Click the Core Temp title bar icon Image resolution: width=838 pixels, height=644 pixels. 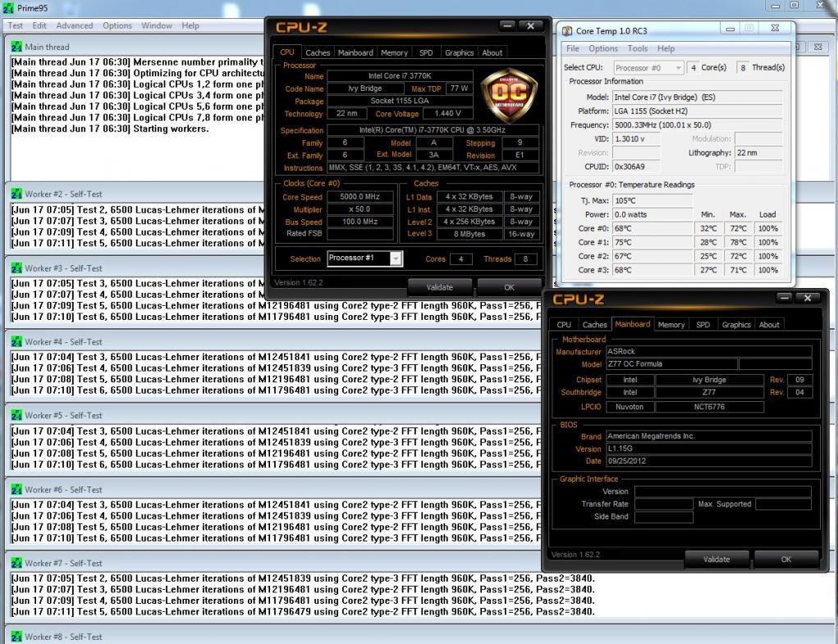(567, 31)
